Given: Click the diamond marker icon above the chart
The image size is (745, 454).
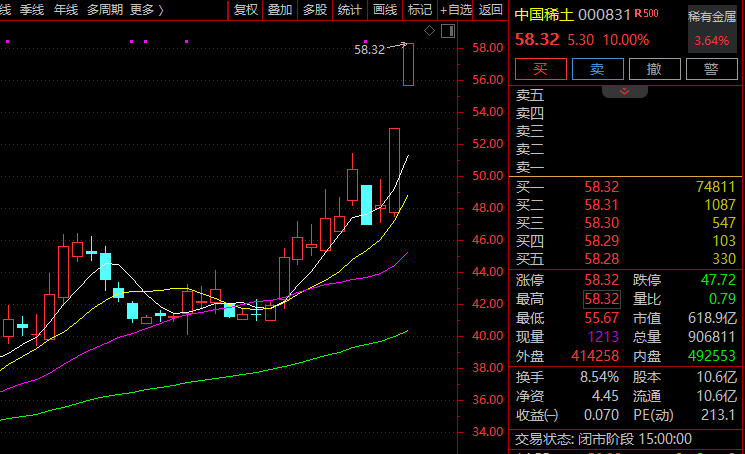Looking at the screenshot, I should (429, 31).
